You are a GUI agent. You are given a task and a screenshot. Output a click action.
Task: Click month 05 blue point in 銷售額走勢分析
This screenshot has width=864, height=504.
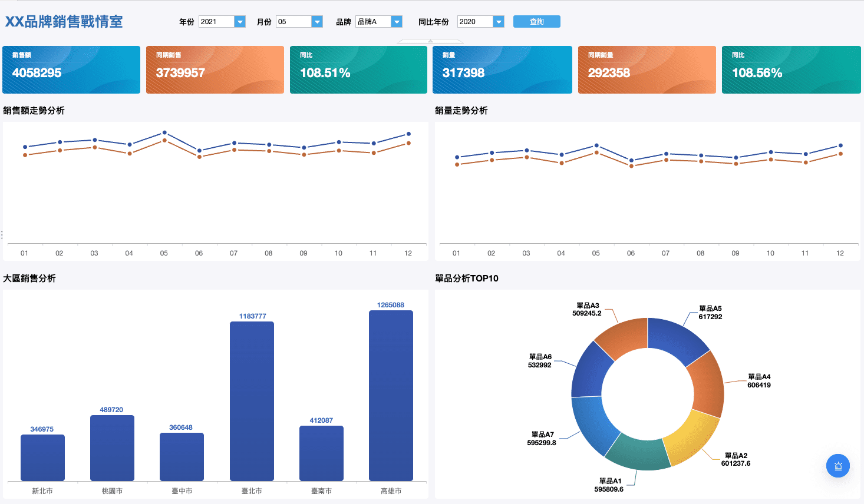164,132
